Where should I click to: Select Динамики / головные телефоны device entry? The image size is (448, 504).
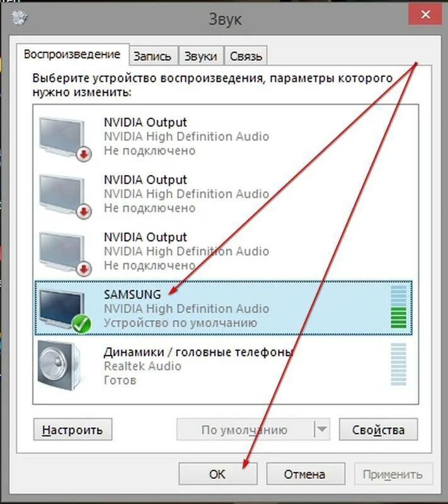[x=223, y=365]
